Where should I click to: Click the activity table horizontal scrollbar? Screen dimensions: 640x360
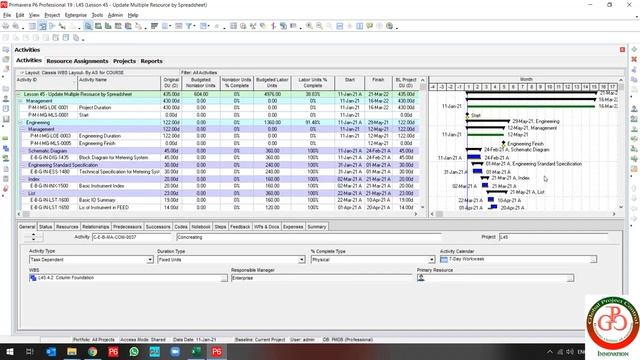point(218,214)
